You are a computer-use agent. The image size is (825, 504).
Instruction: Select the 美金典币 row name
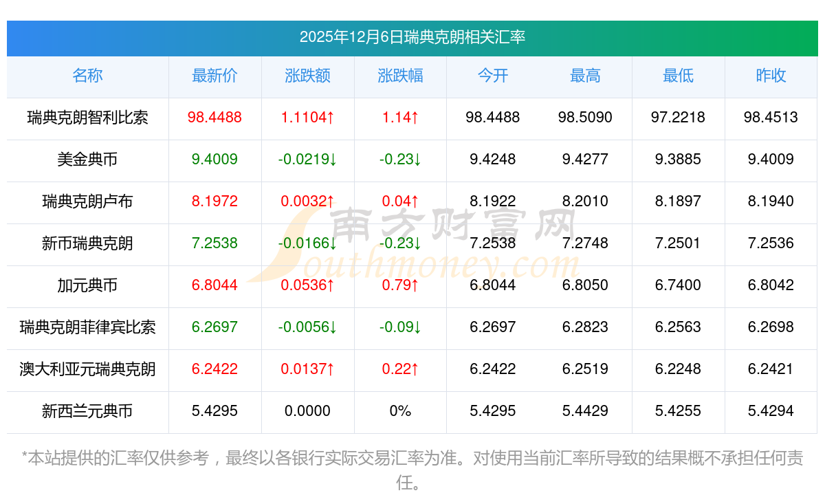(x=87, y=160)
